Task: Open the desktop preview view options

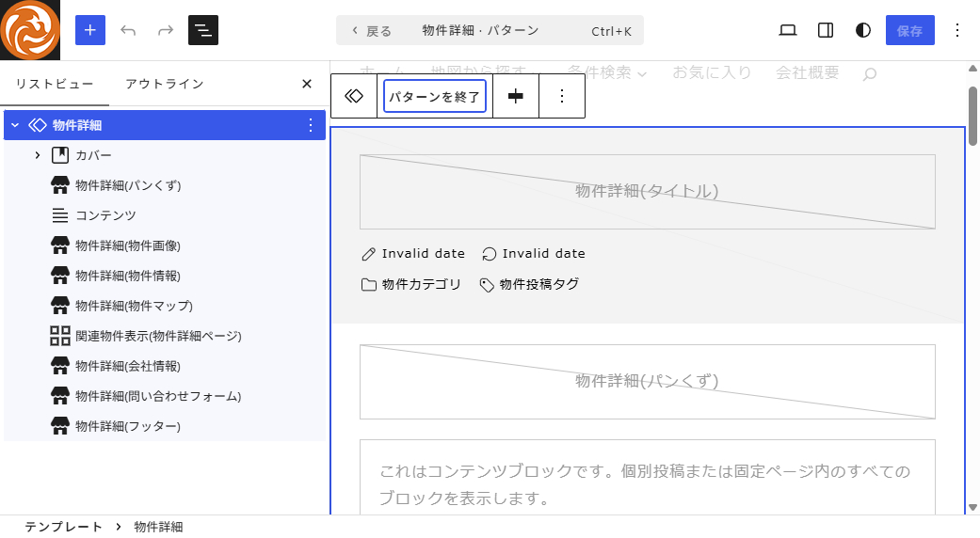Action: coord(788,30)
